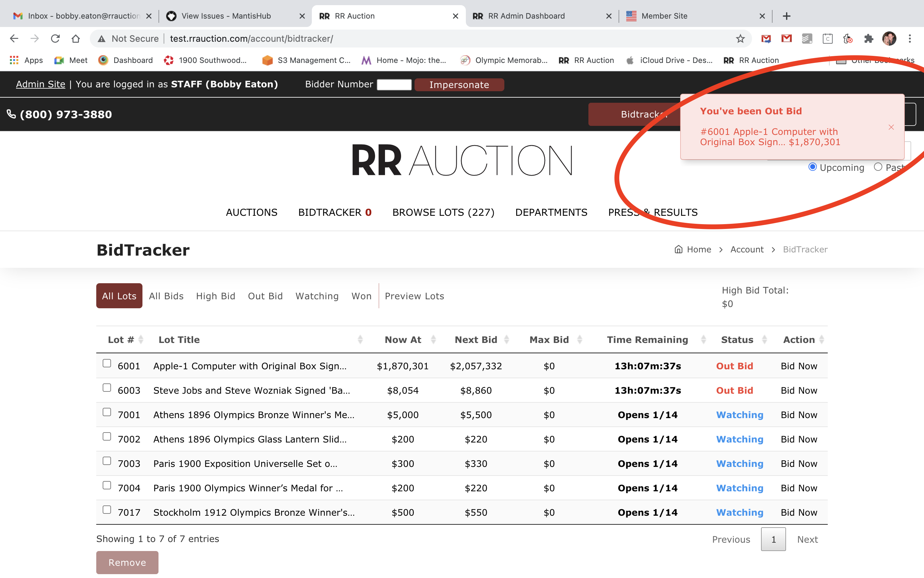Image resolution: width=924 pixels, height=578 pixels.
Task: Switch to the Inbox Gmail browser tab
Action: pyautogui.click(x=82, y=16)
